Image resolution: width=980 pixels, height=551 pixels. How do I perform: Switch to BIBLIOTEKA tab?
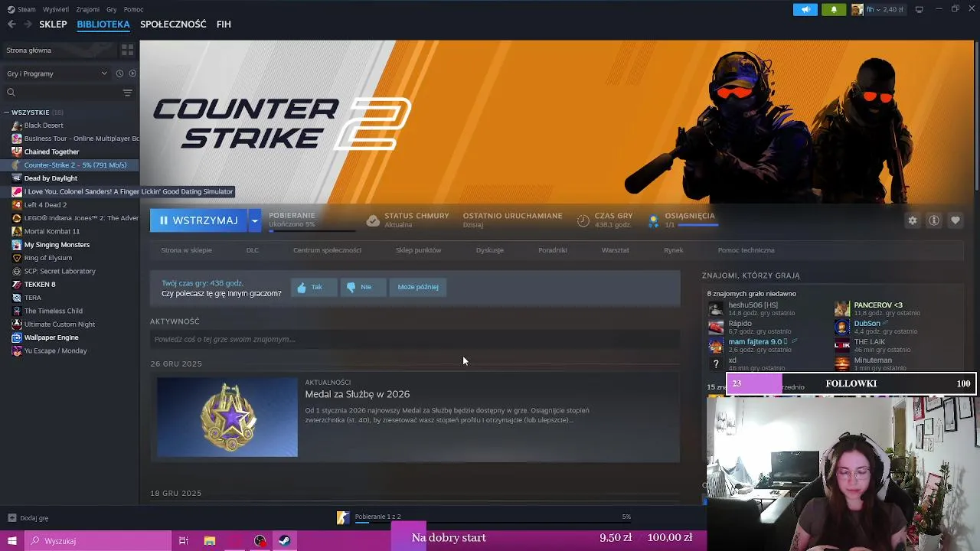tap(103, 24)
